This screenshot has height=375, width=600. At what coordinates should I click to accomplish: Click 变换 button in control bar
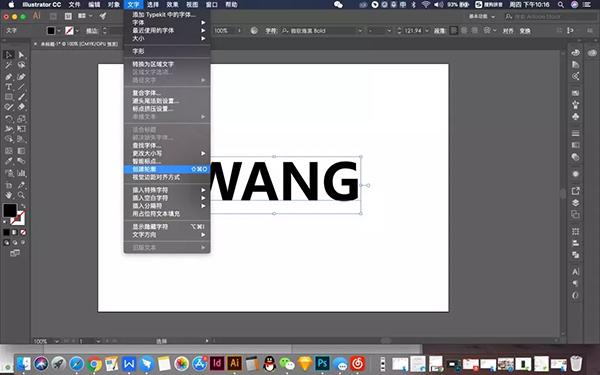point(525,31)
